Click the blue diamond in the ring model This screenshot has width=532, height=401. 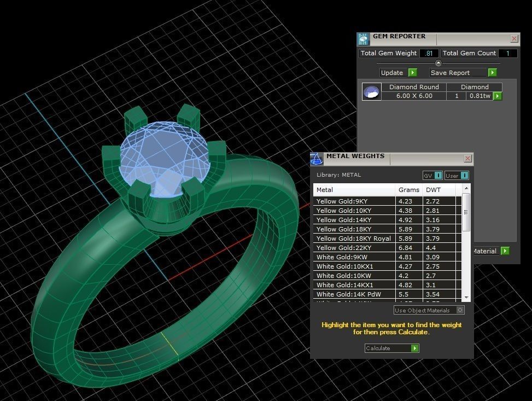pyautogui.click(x=165, y=158)
